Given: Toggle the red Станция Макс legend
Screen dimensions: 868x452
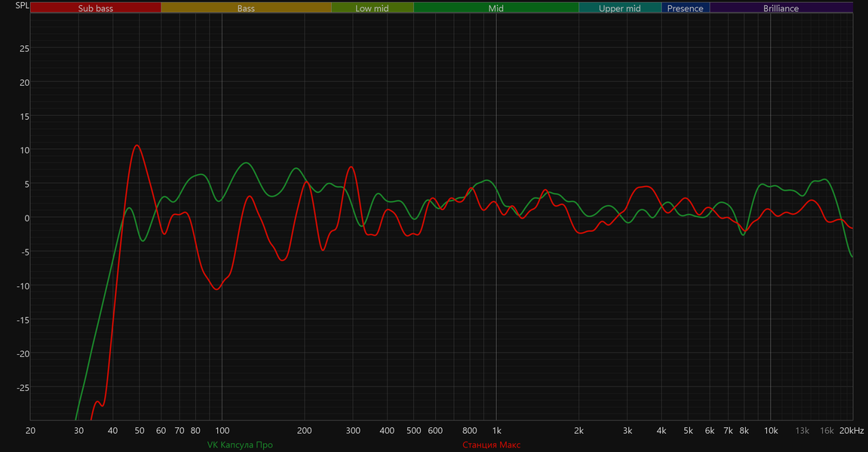Looking at the screenshot, I should click(492, 444).
